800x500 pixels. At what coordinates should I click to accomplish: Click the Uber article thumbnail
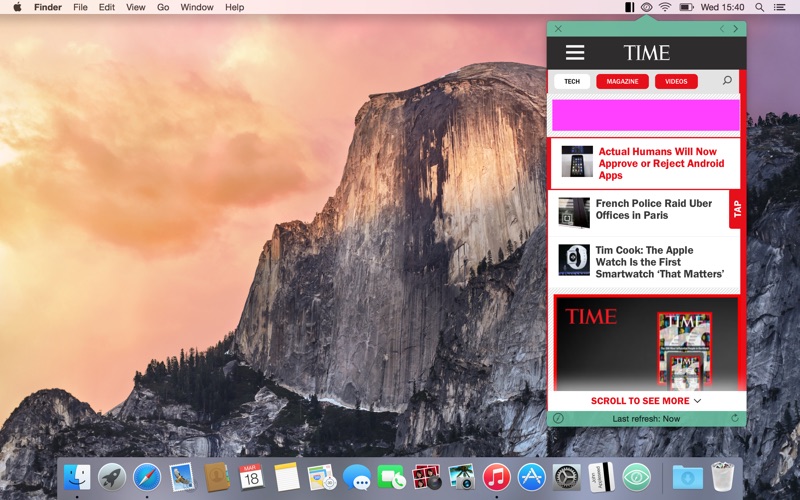(x=574, y=212)
